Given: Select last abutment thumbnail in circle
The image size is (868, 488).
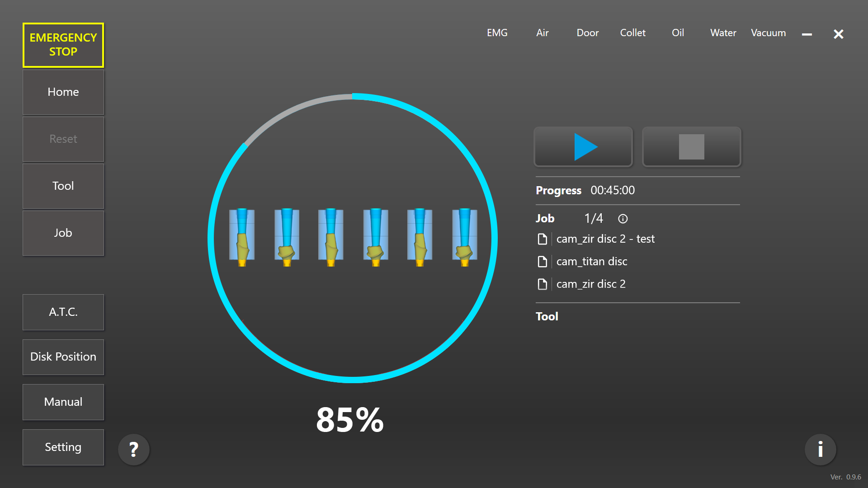Looking at the screenshot, I should [x=465, y=237].
